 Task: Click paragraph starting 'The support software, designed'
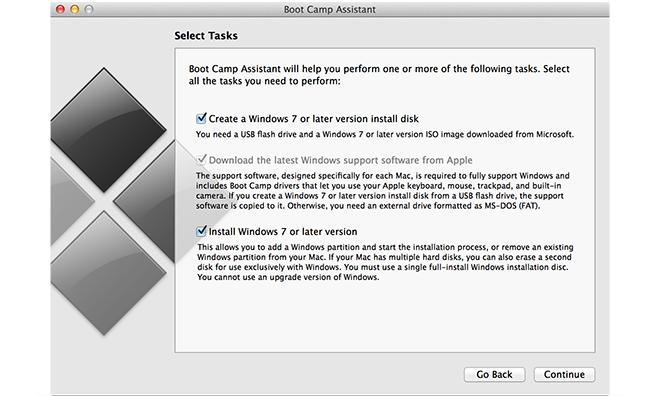383,191
